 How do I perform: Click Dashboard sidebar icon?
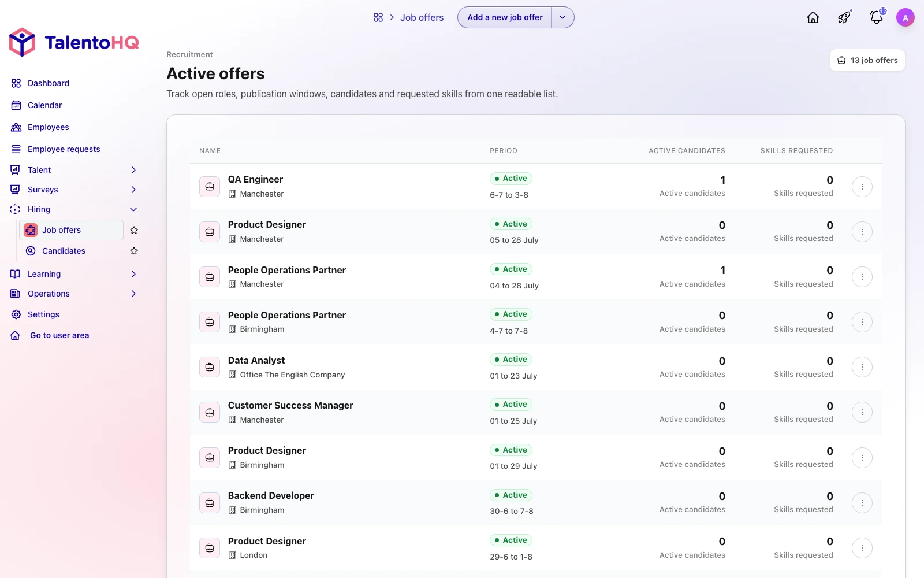[x=16, y=83]
